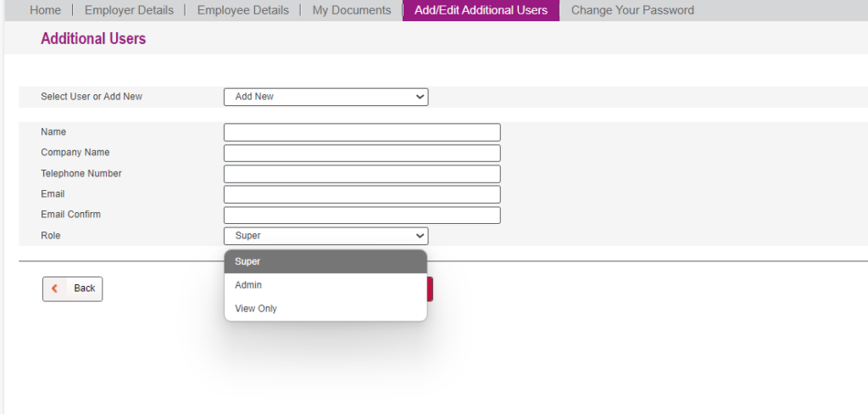Open the Change Your Password tab
This screenshot has height=414, width=868.
(x=632, y=10)
